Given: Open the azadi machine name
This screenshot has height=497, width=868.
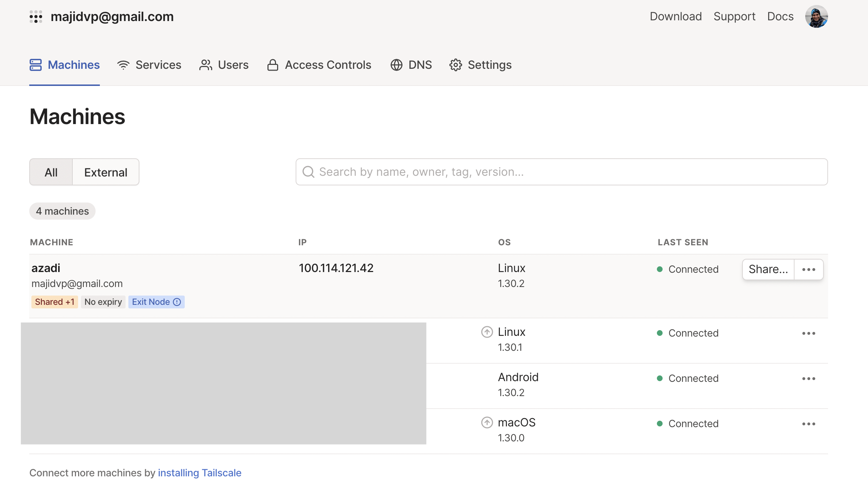Looking at the screenshot, I should click(46, 268).
